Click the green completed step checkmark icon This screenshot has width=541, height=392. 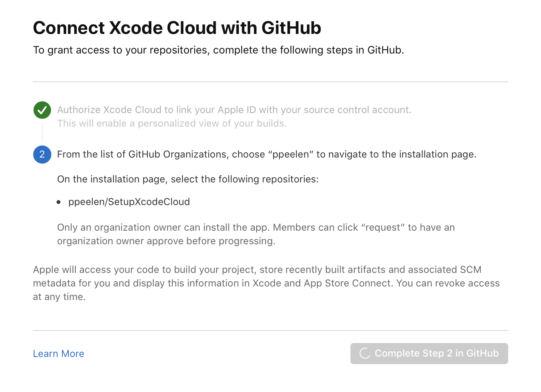tap(42, 110)
